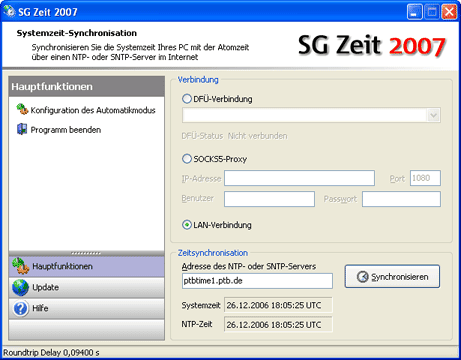Click the NTP-Zeit value field

[x=278, y=324]
